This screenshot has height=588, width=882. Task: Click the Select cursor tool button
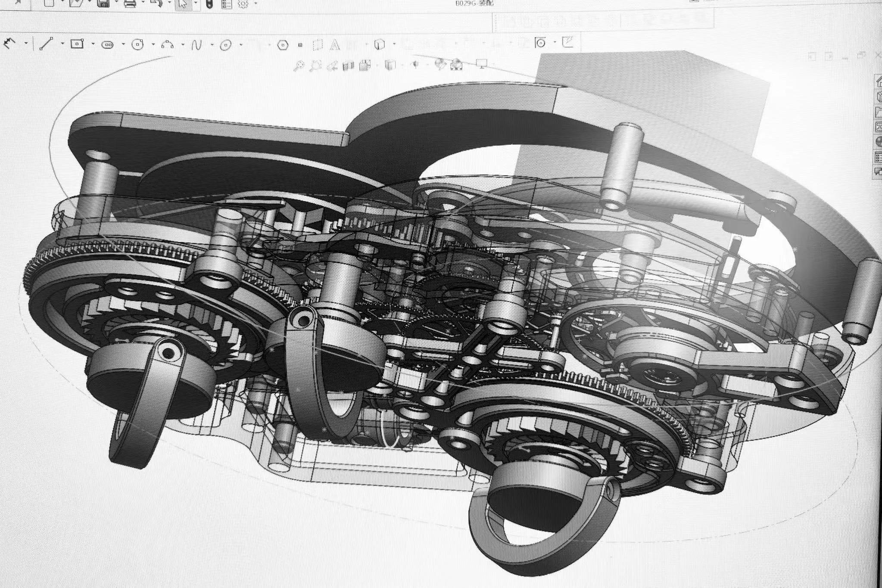point(183,4)
